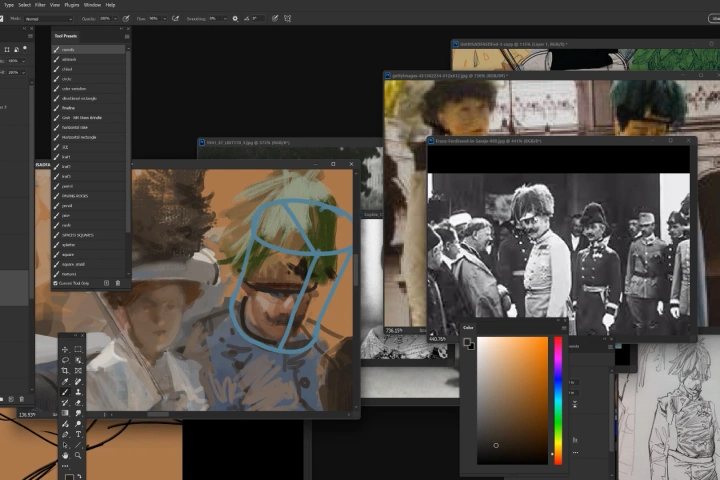
Task: Select the Crop tool
Action: point(65,371)
